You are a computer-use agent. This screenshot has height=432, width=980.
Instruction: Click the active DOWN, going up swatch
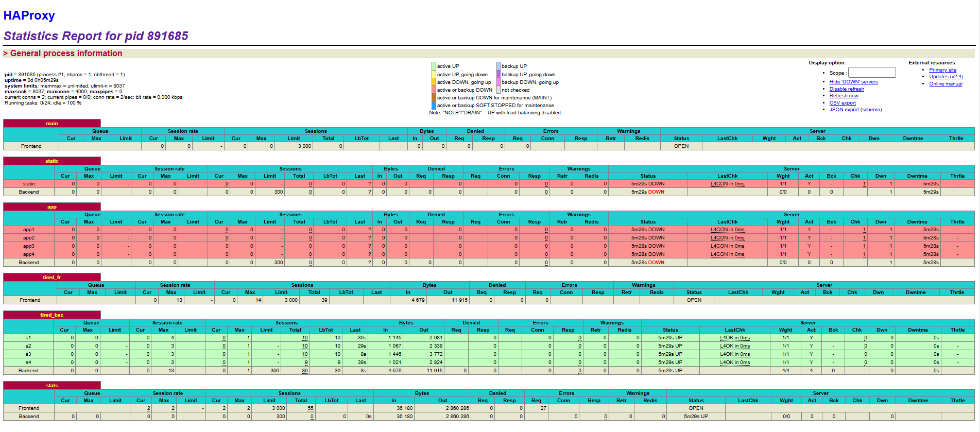click(434, 82)
